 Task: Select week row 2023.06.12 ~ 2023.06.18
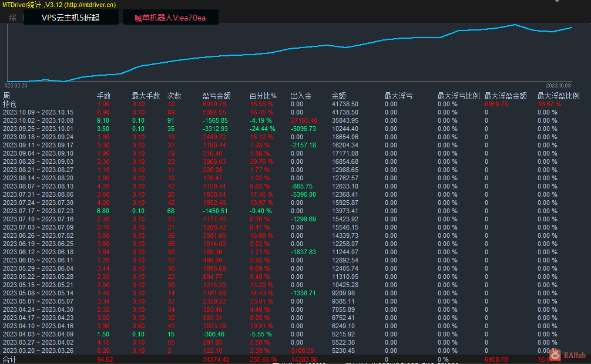[x=38, y=252]
